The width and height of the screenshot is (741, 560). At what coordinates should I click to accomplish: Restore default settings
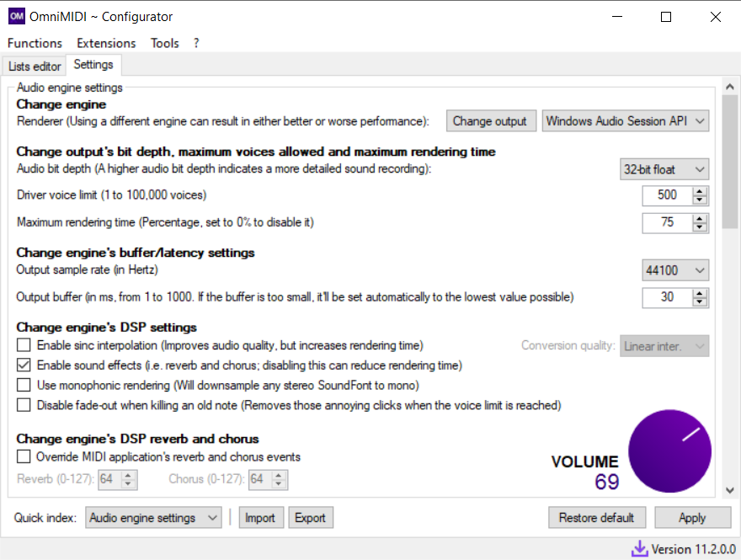tap(597, 517)
